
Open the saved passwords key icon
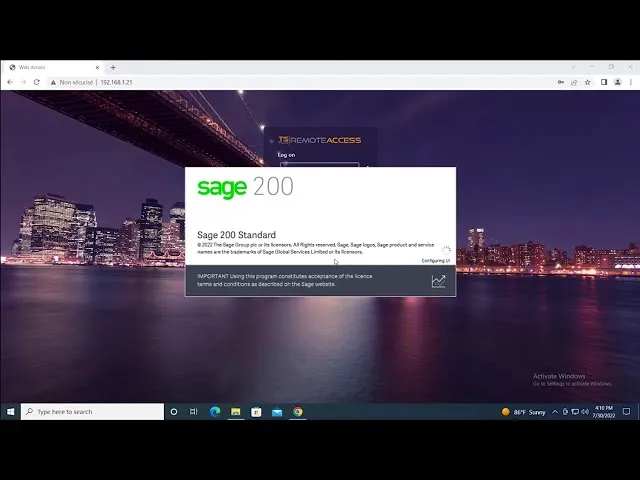pos(559,82)
